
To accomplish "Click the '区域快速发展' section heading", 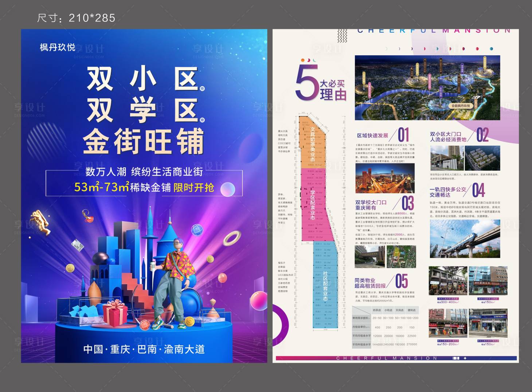I will 372,135.
